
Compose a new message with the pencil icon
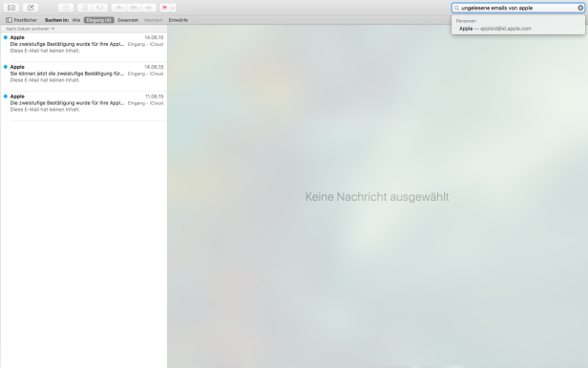coord(31,8)
